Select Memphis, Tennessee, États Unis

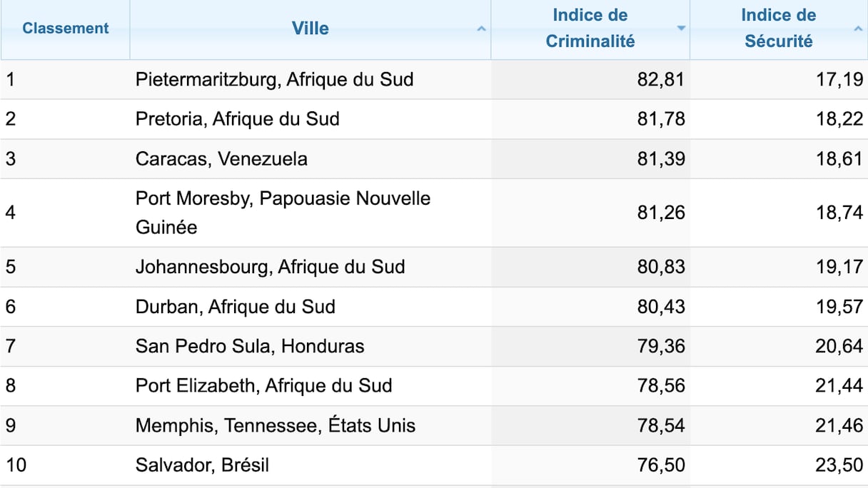click(275, 426)
